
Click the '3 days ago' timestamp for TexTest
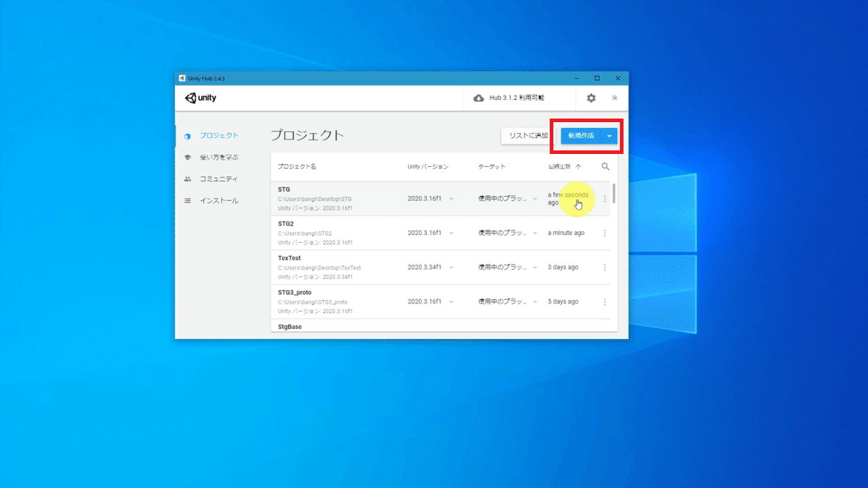click(563, 267)
